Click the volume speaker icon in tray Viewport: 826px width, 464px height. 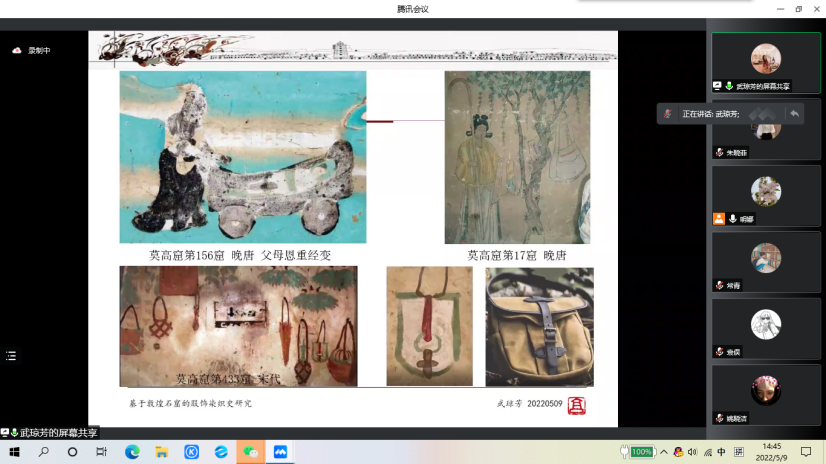tap(692, 452)
